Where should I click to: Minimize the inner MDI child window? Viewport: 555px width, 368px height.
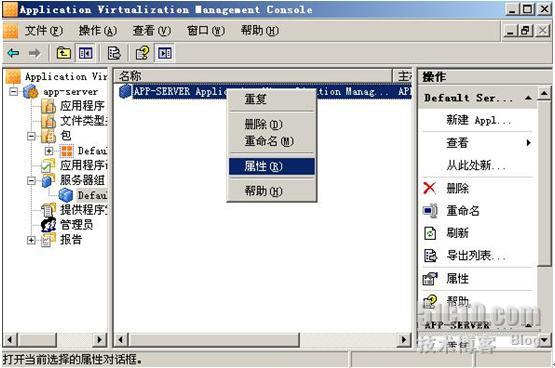pos(511,31)
